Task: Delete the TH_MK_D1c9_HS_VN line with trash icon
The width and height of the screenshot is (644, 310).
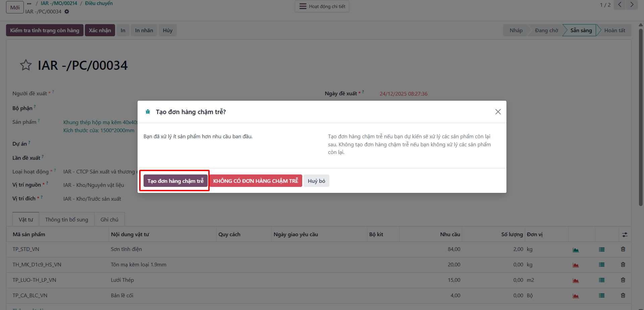Action: coord(623,264)
